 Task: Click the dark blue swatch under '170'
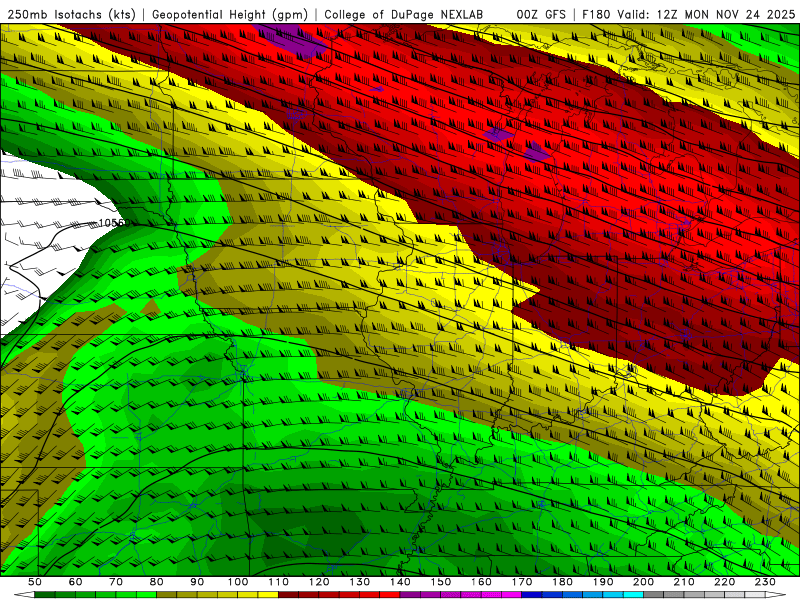532,595
